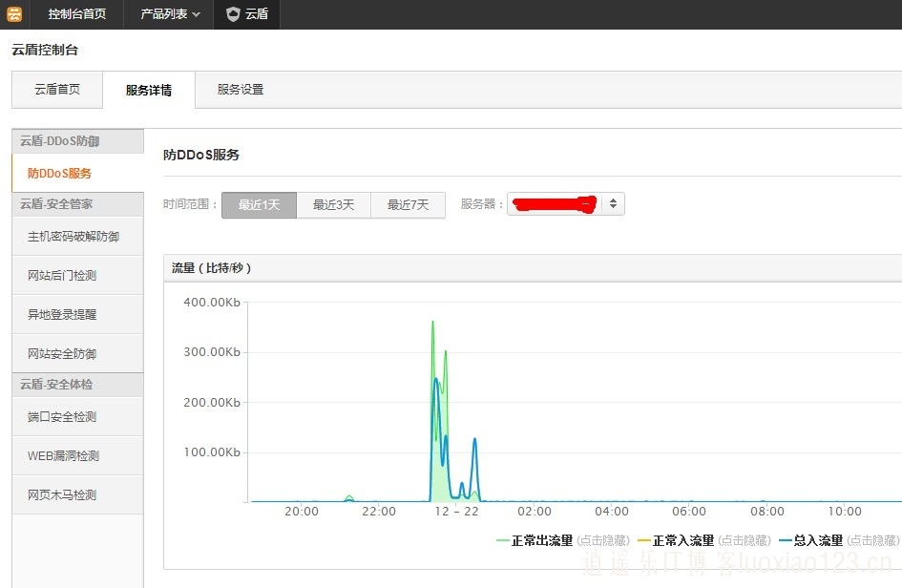
Task: Open 异地登录提醒 sidebar item
Action: [77, 315]
